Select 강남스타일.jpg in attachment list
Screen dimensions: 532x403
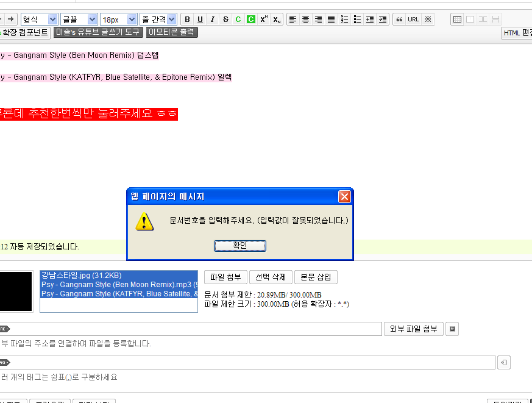119,276
